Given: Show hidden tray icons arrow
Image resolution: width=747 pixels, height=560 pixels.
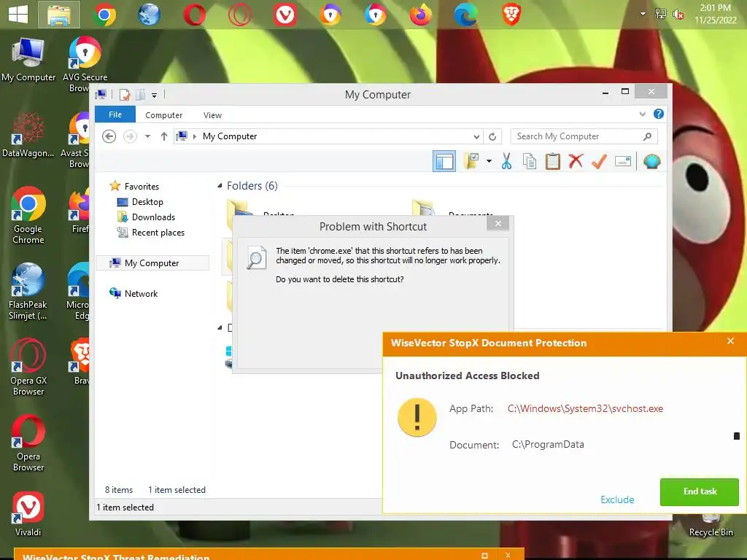Looking at the screenshot, I should pyautogui.click(x=643, y=14).
